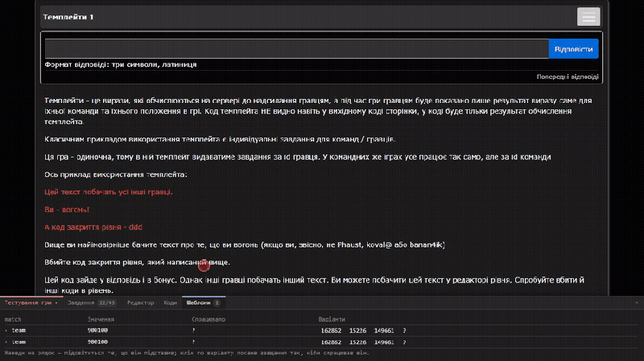
Task: Switch to the Редактор tab
Action: 140,303
